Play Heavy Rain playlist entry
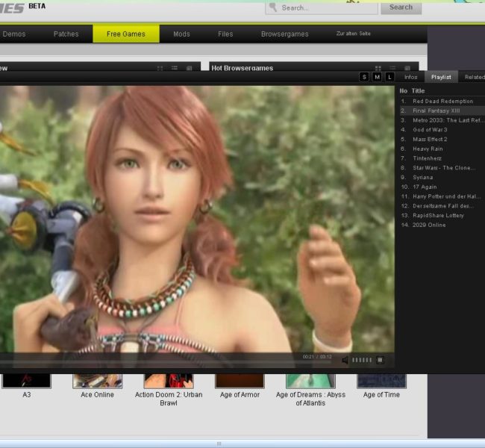Viewport: 485px width, 448px height. [x=442, y=149]
